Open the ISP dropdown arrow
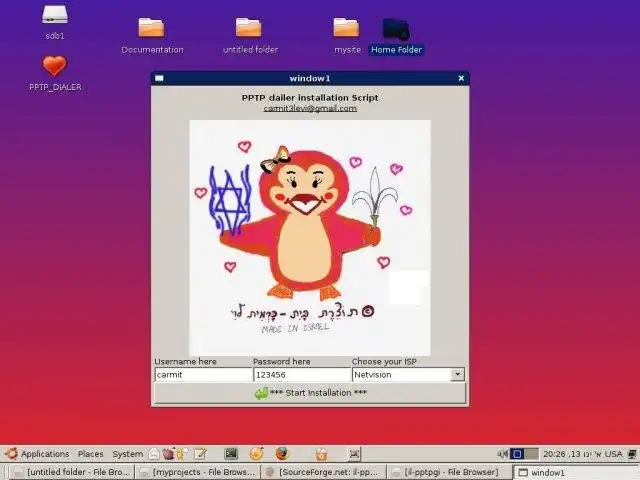 pyautogui.click(x=458, y=374)
